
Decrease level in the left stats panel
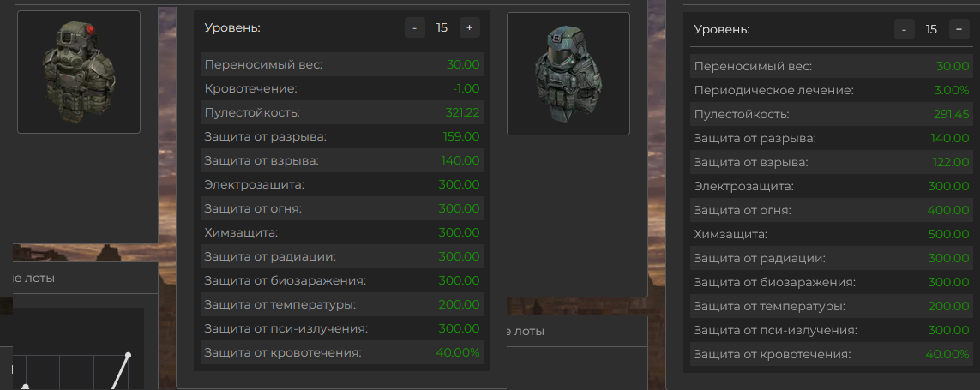[414, 27]
